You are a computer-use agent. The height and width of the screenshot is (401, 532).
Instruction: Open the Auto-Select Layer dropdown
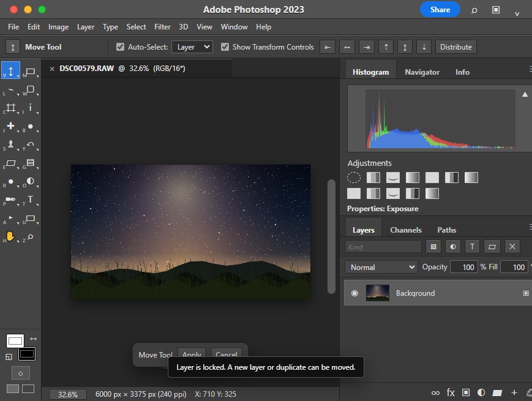click(192, 47)
